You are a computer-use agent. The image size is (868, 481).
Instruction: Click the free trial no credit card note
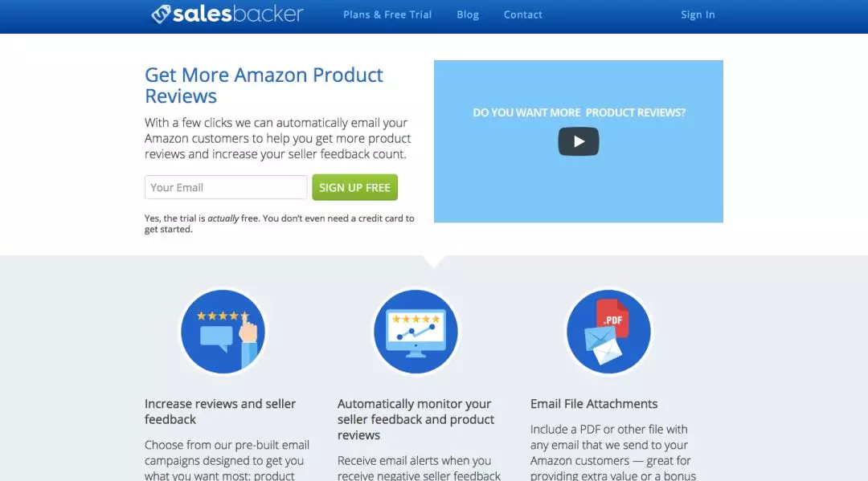click(280, 223)
